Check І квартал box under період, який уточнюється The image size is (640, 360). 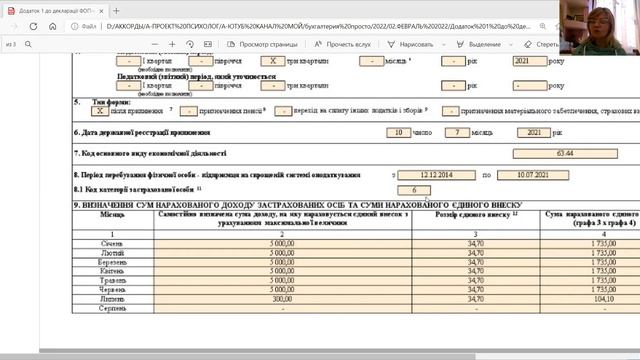[129, 86]
